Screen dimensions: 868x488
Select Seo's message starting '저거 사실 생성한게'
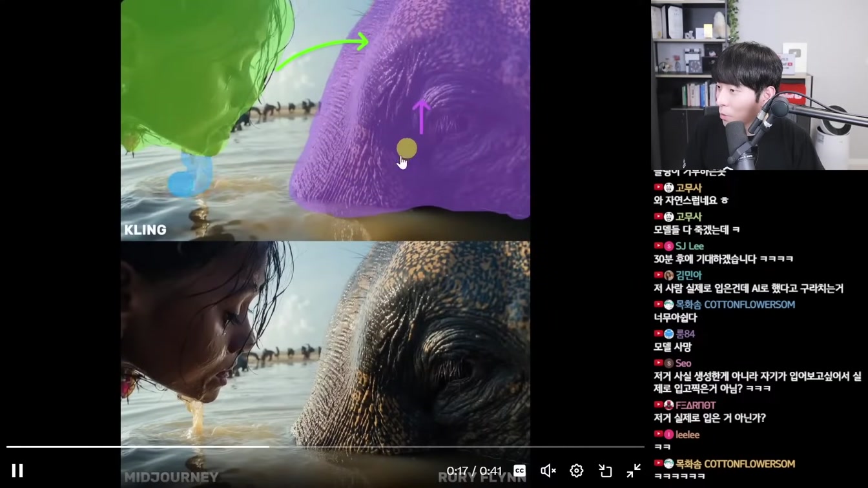(x=757, y=382)
